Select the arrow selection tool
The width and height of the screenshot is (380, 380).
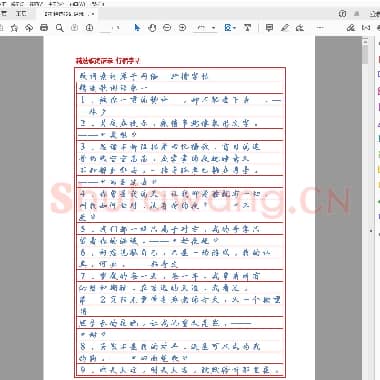tap(137, 28)
